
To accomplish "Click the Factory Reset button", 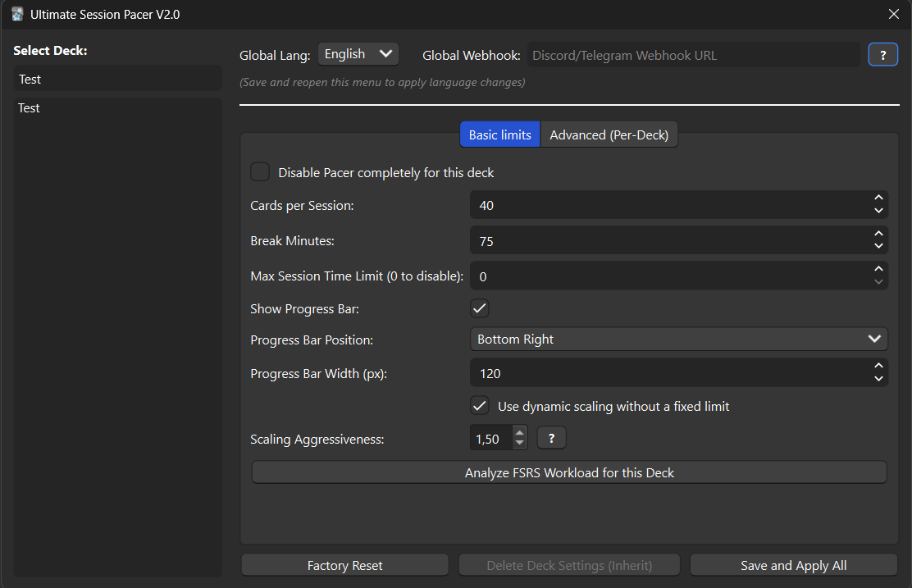I will [x=344, y=565].
